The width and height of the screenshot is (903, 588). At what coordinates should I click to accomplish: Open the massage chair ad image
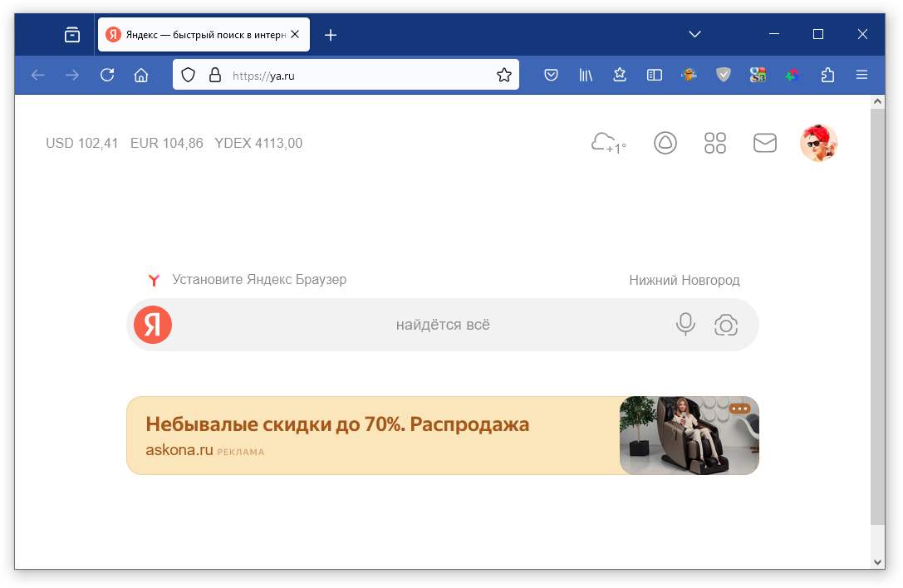click(690, 435)
